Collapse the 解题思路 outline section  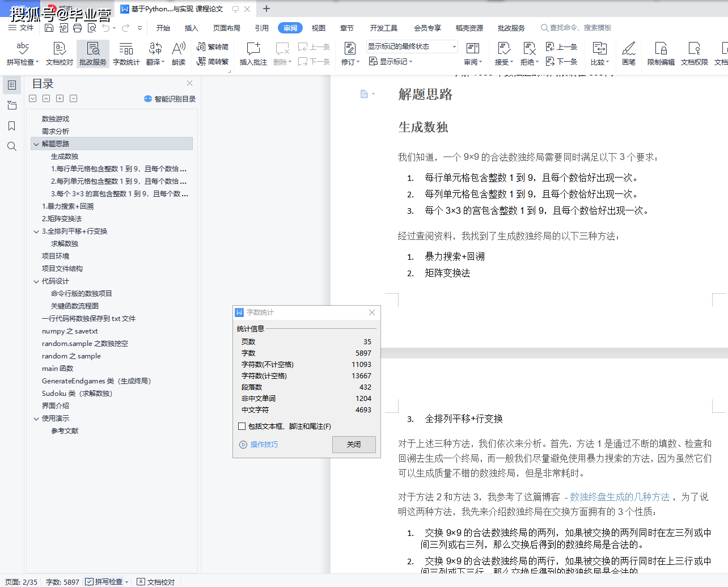[36, 144]
